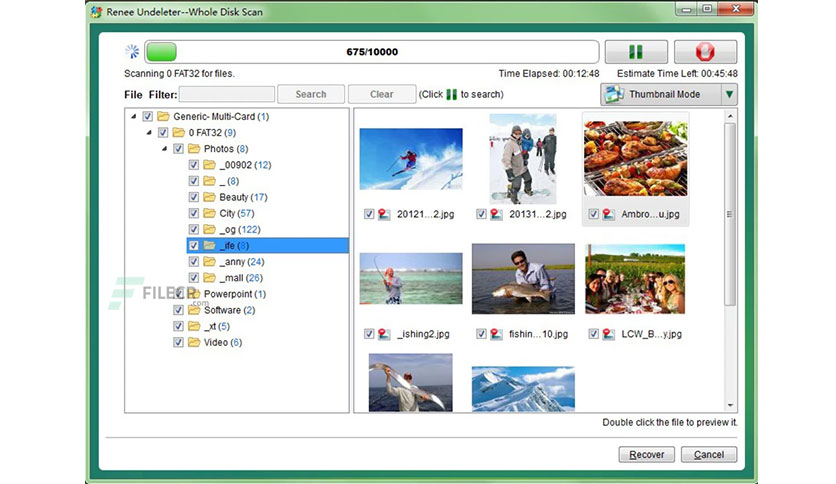Image resolution: width=836 pixels, height=484 pixels.
Task: Toggle the Video folder checkbox
Action: coord(179,342)
